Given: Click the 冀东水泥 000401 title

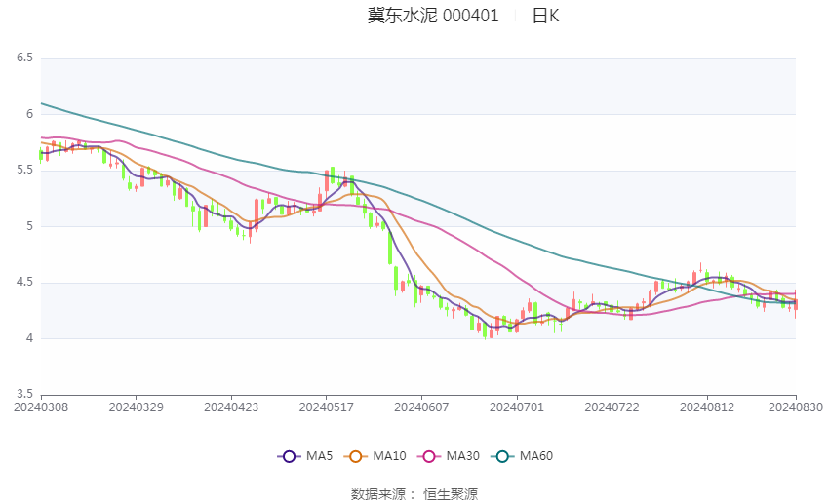Looking at the screenshot, I should (433, 16).
